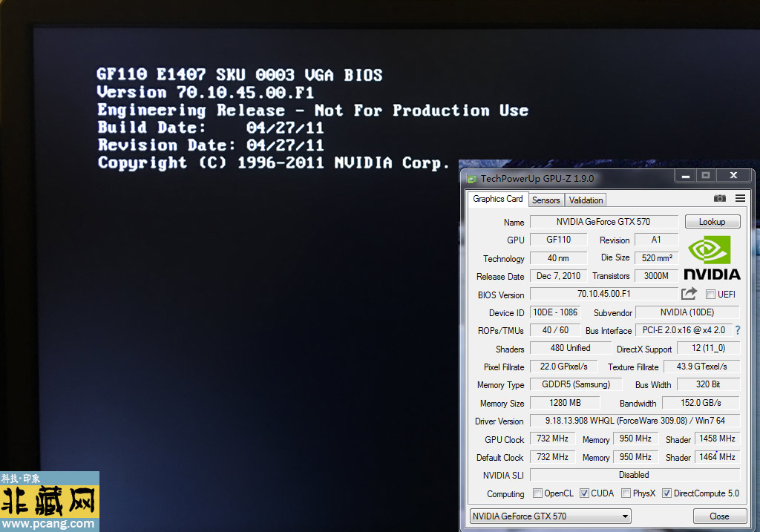Close GPU-Z with title bar X

(733, 175)
